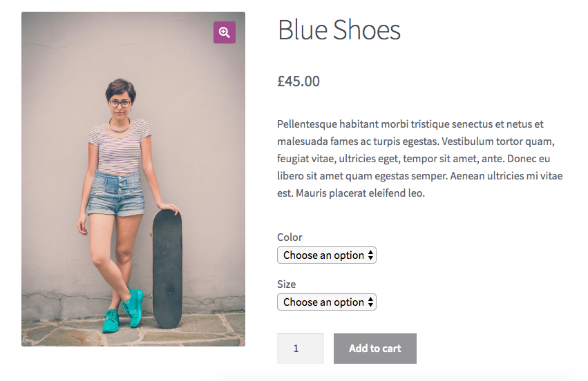The image size is (588, 381).
Task: Click the Size field label
Action: click(287, 284)
